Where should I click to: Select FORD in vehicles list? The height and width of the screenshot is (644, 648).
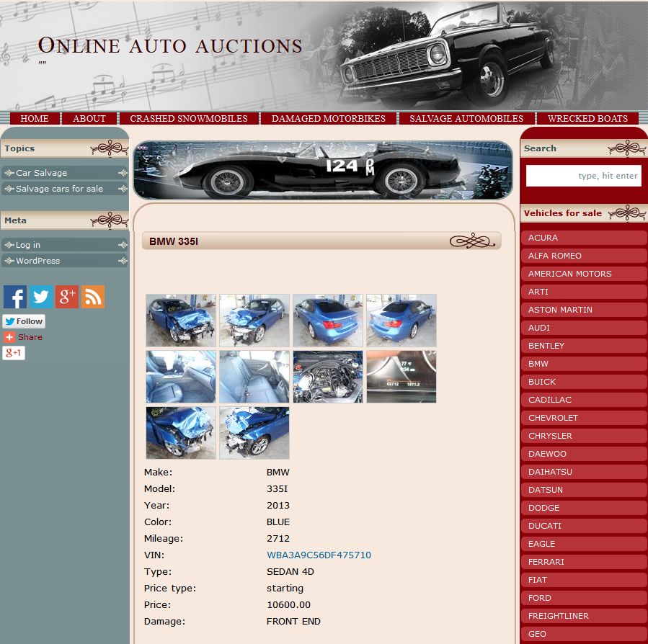point(584,598)
